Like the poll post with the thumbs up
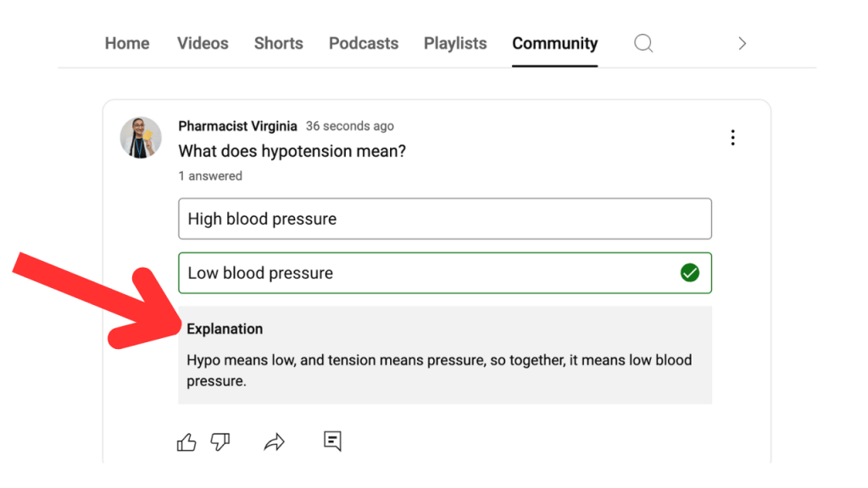The width and height of the screenshot is (868, 488). click(186, 441)
